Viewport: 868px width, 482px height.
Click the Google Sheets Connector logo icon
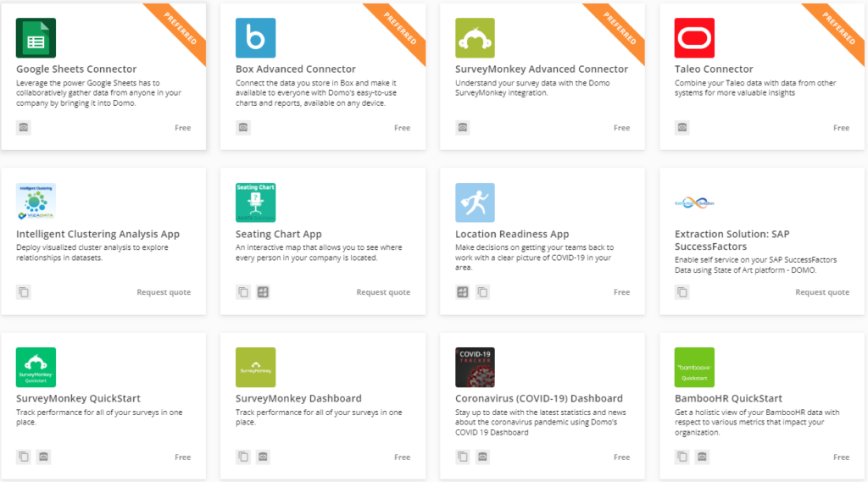[36, 38]
